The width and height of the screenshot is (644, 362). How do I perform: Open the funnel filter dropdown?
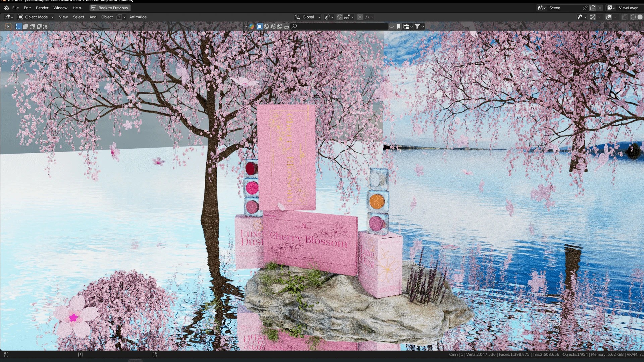coord(419,26)
